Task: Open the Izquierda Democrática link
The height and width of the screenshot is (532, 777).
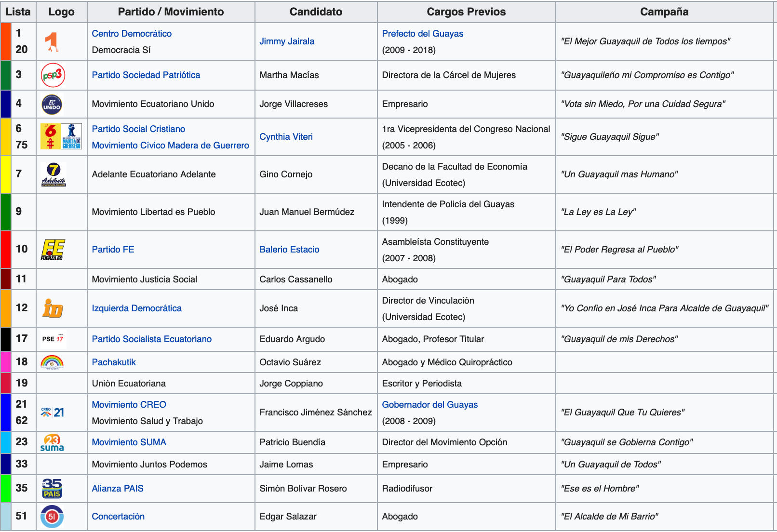Action: coord(137,308)
